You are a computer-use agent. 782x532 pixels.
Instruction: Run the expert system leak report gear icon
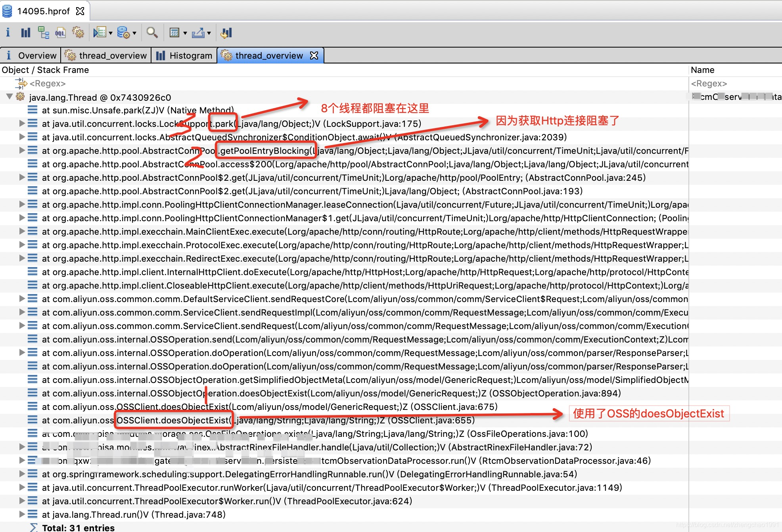[78, 33]
